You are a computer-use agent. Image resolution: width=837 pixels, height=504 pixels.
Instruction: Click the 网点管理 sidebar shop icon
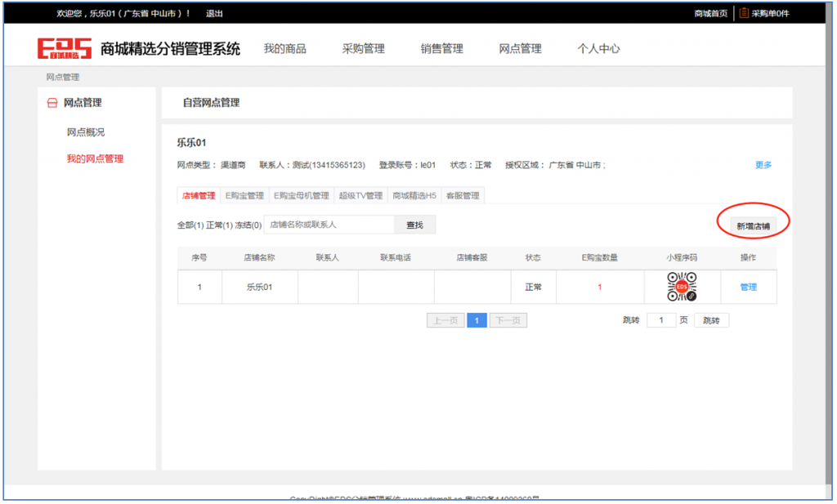point(52,103)
